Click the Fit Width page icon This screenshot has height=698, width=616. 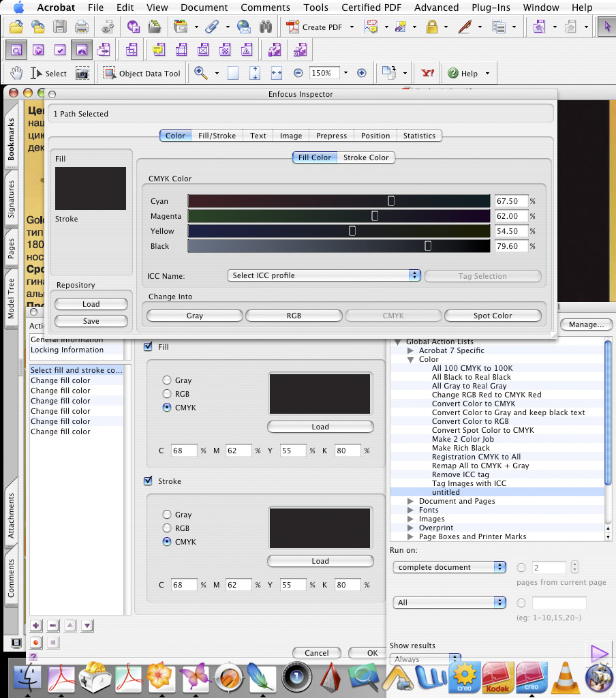277,73
